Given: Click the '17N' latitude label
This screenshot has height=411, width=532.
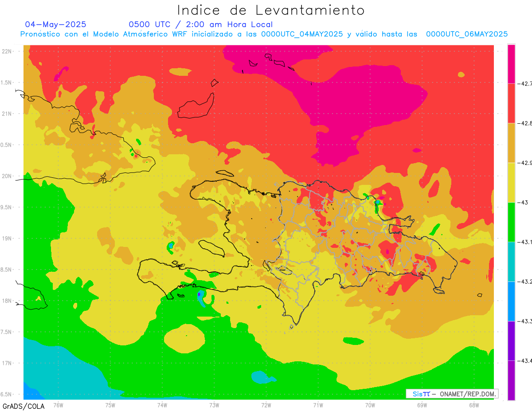Looking at the screenshot, I should pyautogui.click(x=7, y=363).
